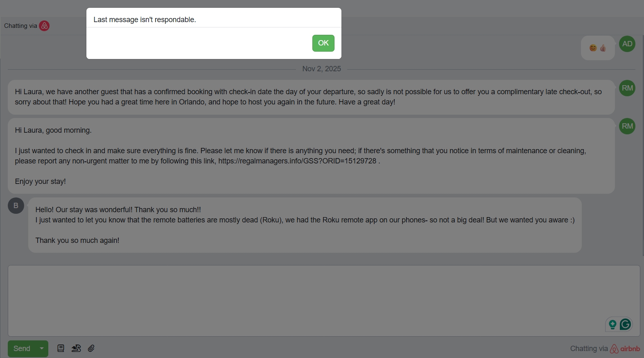Click the Nov 2, 2025 date separator
644x358 pixels.
tap(321, 69)
